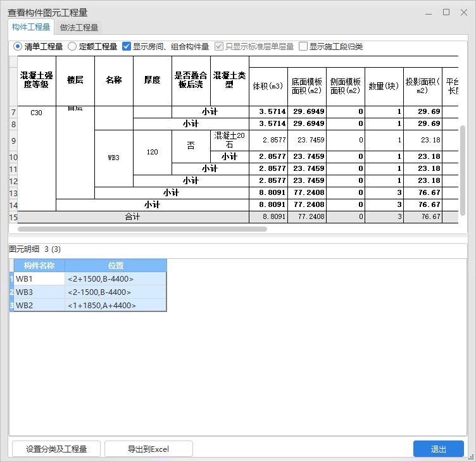Switch to the 构件工程量 tab

[31, 27]
